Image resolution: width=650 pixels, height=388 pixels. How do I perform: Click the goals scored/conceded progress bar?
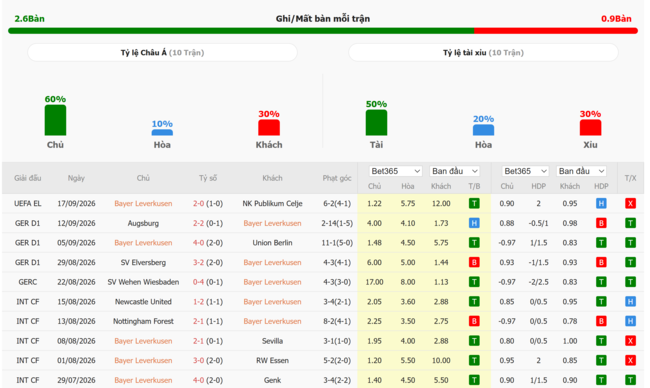[323, 31]
